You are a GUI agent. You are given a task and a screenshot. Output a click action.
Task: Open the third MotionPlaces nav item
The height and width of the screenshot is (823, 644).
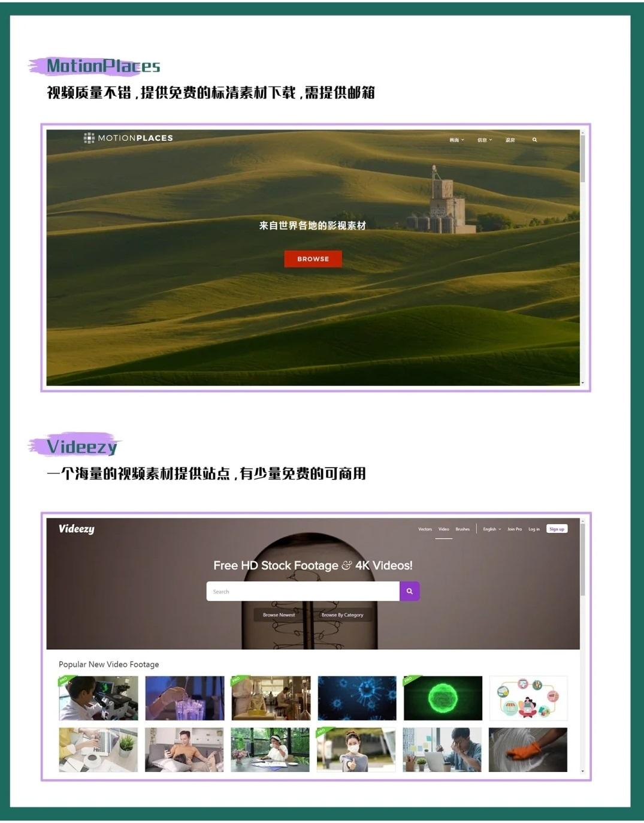[x=510, y=140]
